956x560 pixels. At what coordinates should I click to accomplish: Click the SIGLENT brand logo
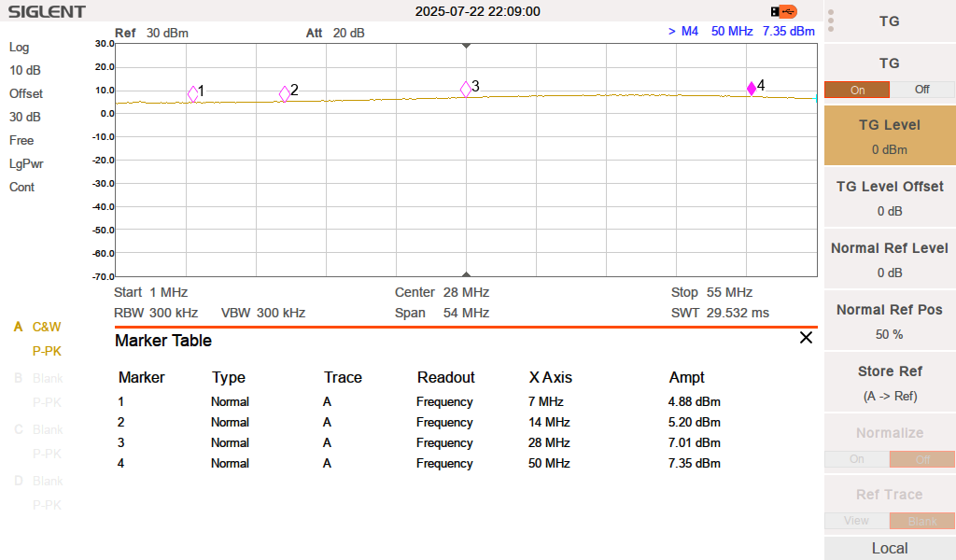pos(45,11)
